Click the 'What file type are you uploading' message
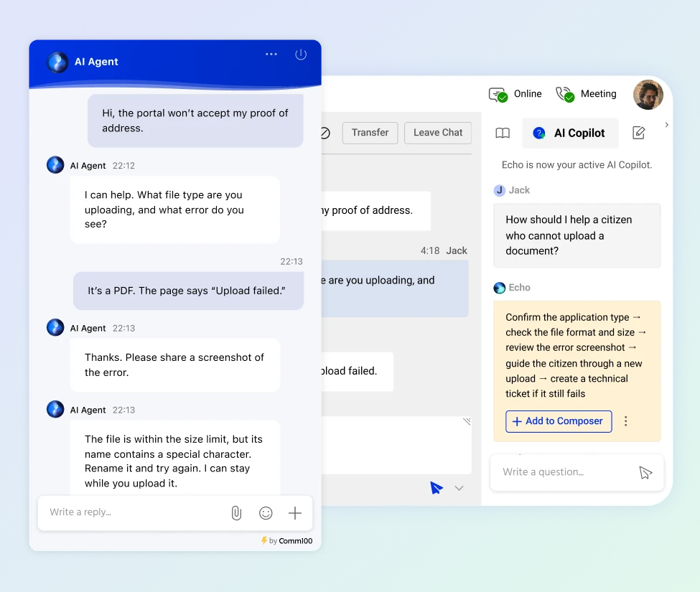This screenshot has width=700, height=592. tap(175, 210)
